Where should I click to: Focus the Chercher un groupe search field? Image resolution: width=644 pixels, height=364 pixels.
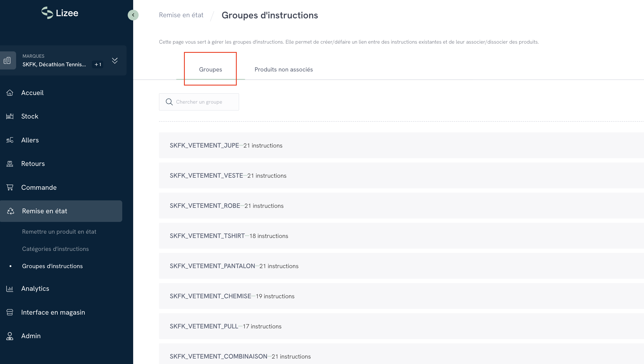[204, 102]
